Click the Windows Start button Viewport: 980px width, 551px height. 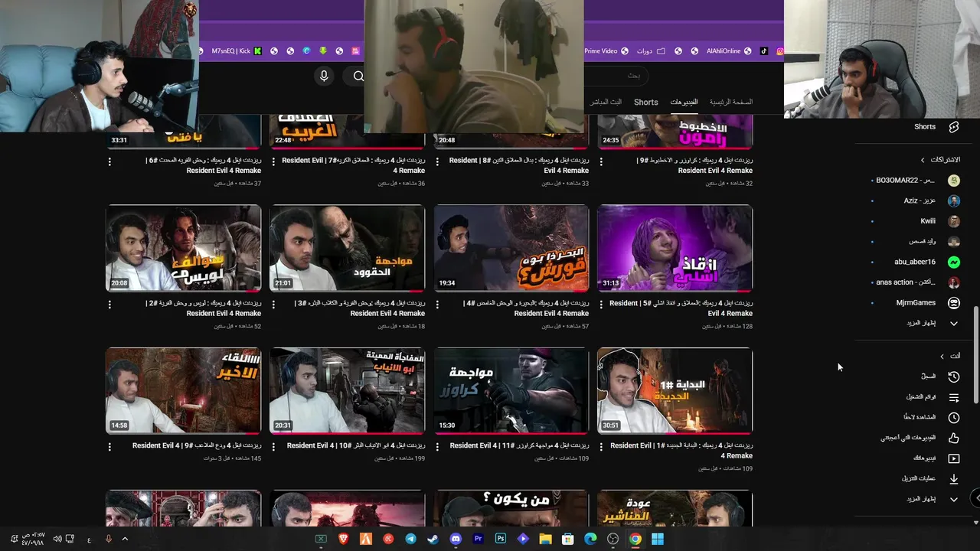coord(658,539)
